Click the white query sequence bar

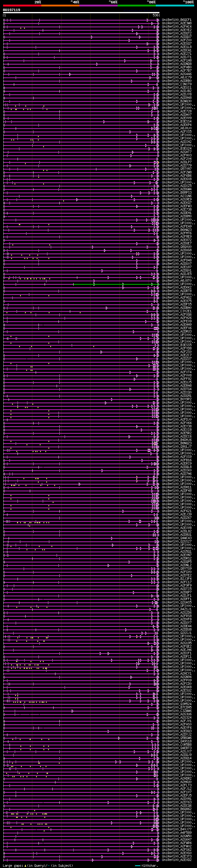(81, 13)
